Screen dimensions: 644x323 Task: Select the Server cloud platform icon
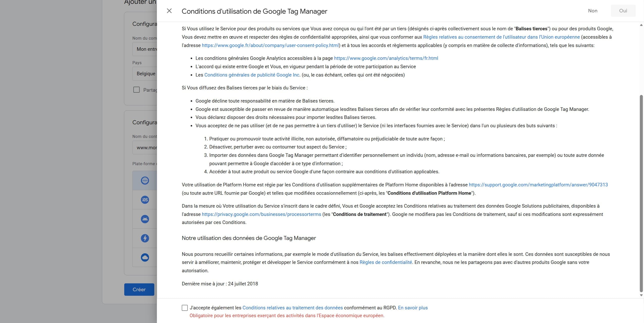(145, 258)
